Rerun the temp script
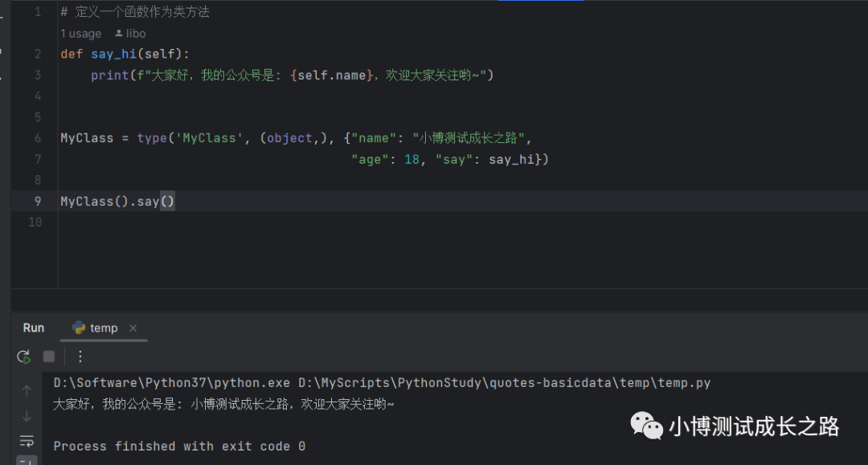This screenshot has height=465, width=868. pyautogui.click(x=24, y=357)
